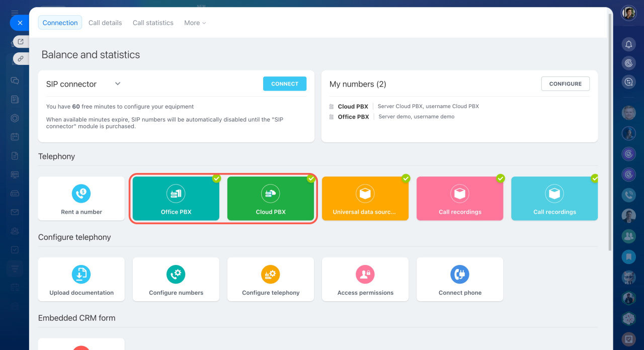Click green checkmark on Office PBX tile
This screenshot has height=350, width=644.
[x=216, y=179]
